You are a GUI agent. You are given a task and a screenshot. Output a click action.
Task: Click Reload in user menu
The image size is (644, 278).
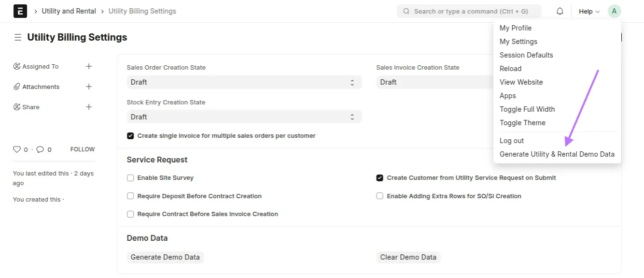510,69
